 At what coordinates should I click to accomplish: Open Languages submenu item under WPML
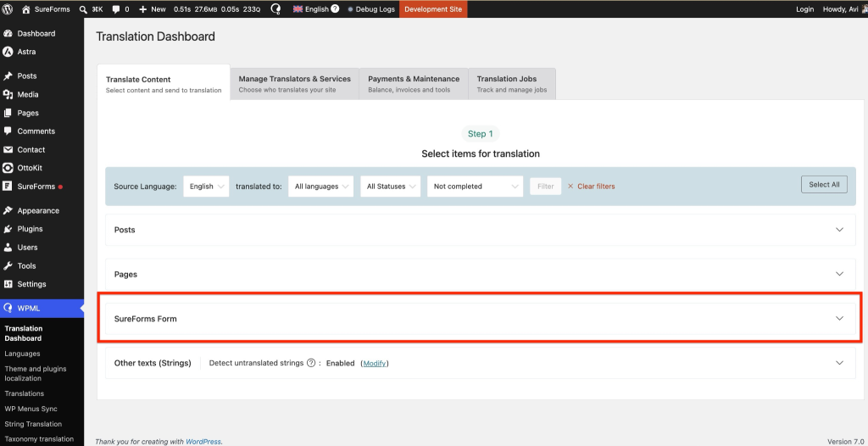(22, 354)
